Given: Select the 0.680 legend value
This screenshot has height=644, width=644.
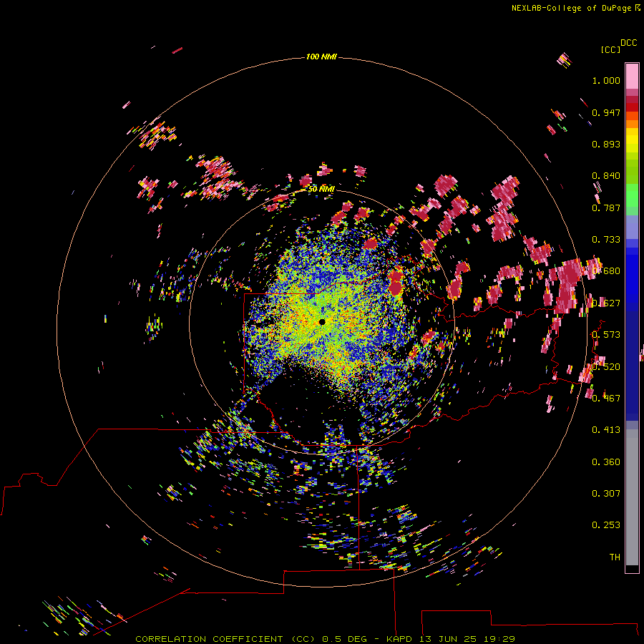Looking at the screenshot, I should (606, 271).
